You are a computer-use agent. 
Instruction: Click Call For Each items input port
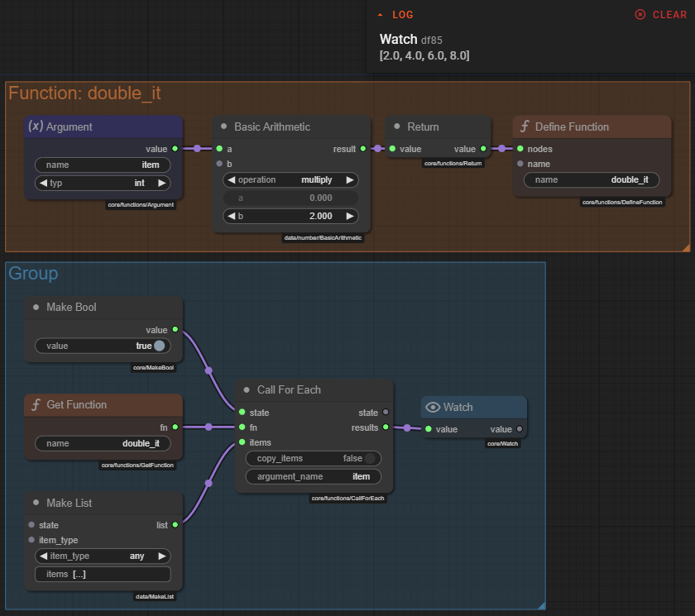[x=242, y=442]
